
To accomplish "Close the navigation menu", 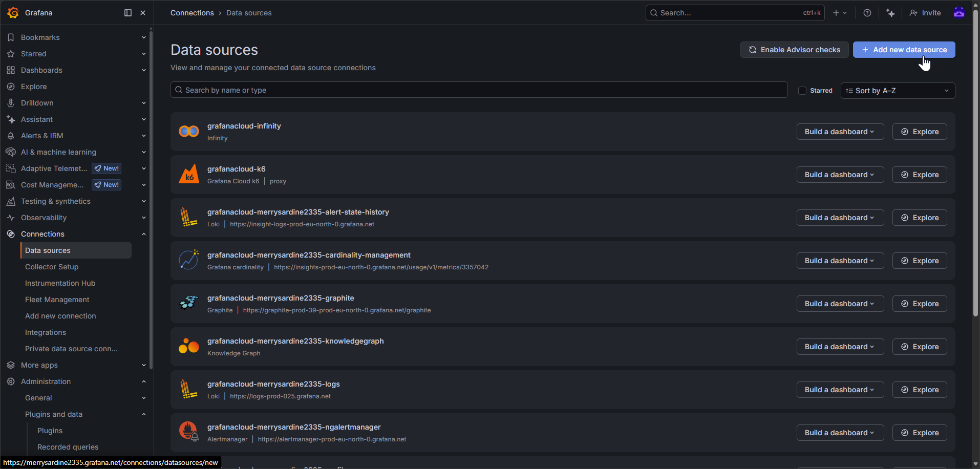I will 143,13.
